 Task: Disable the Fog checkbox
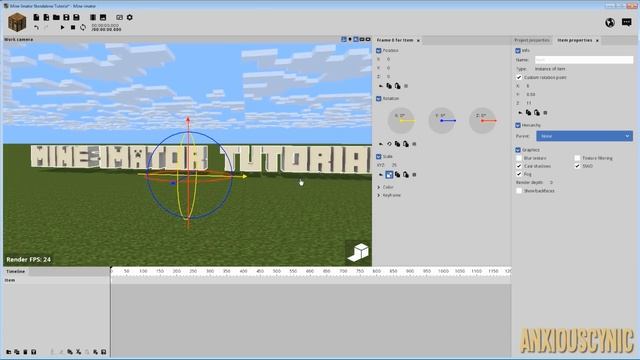519,174
